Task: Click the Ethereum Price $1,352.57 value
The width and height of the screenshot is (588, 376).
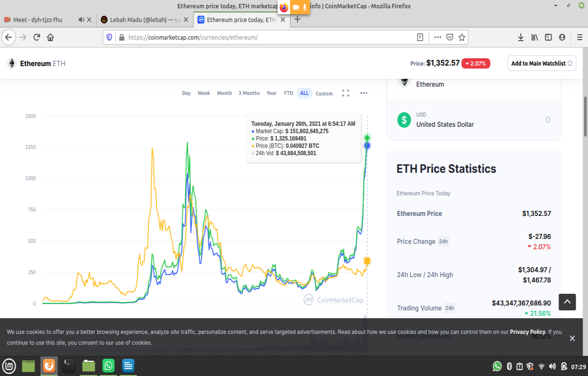Action: tap(537, 213)
